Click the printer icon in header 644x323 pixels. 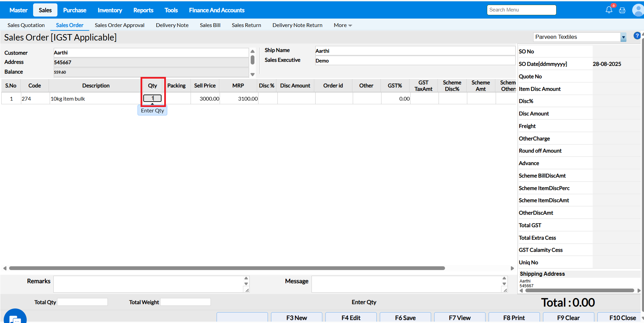622,10
